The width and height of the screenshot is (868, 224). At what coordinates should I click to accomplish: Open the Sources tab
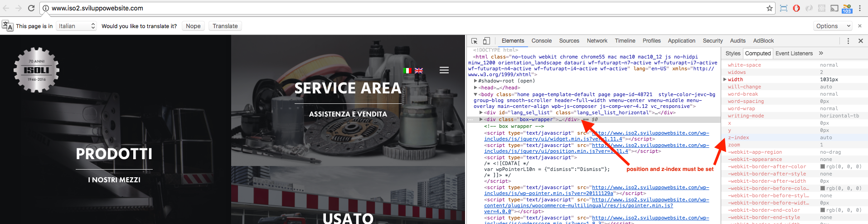[569, 41]
